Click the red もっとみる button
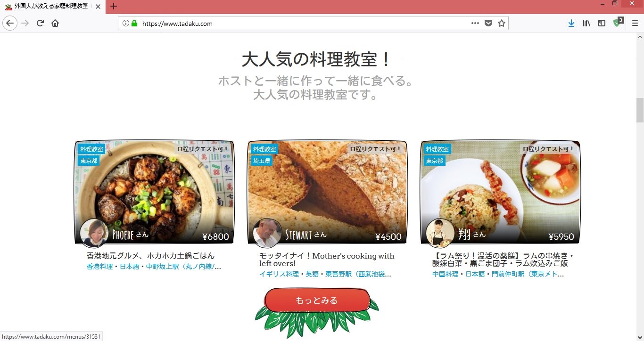The image size is (644, 341). pyautogui.click(x=316, y=300)
